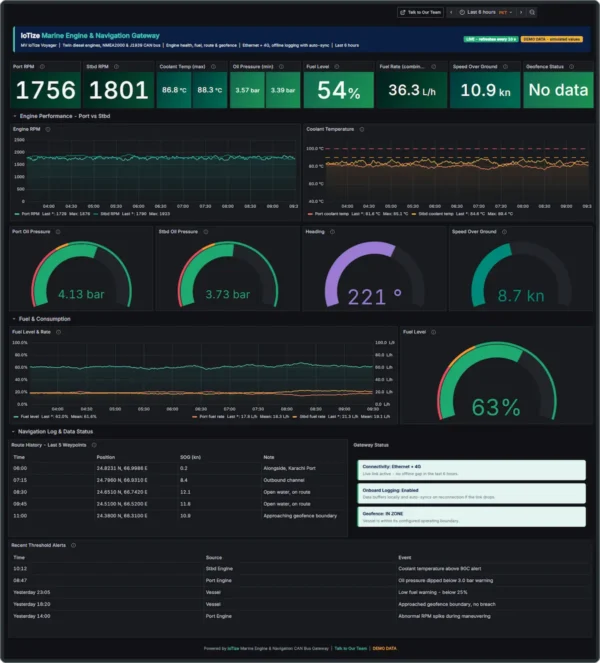Click the Event column header in alerts table
This screenshot has width=600, height=663.
[405, 557]
